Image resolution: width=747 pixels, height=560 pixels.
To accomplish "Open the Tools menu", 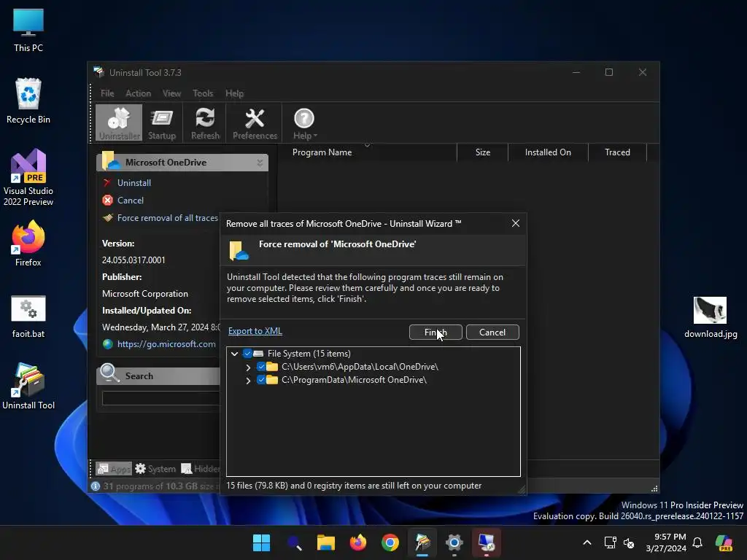I will (203, 93).
